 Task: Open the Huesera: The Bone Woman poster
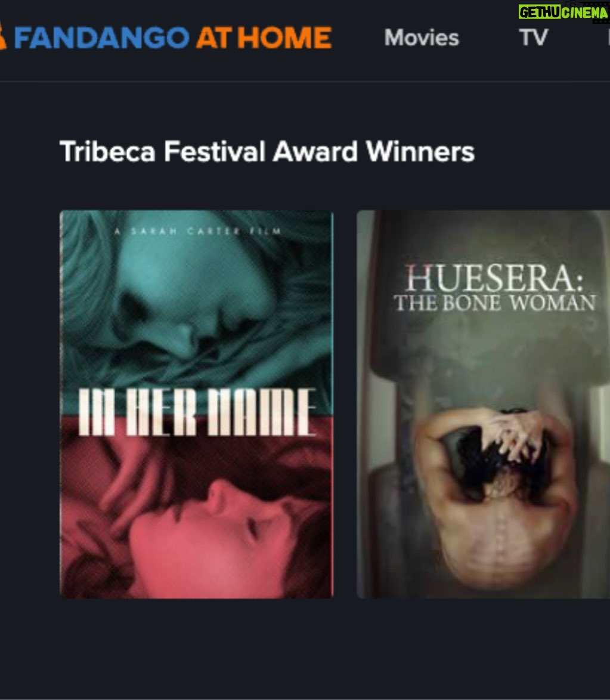tap(483, 404)
